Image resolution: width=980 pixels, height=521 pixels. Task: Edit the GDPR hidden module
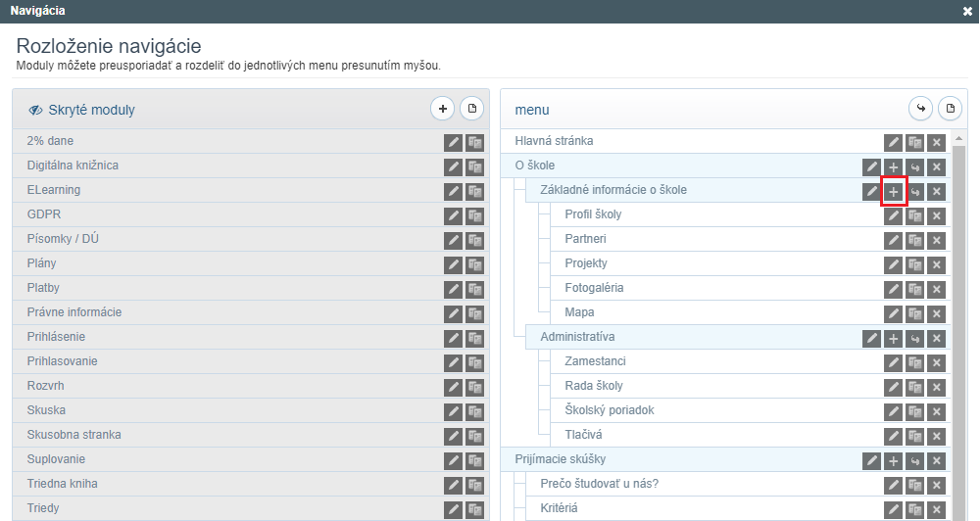click(453, 216)
